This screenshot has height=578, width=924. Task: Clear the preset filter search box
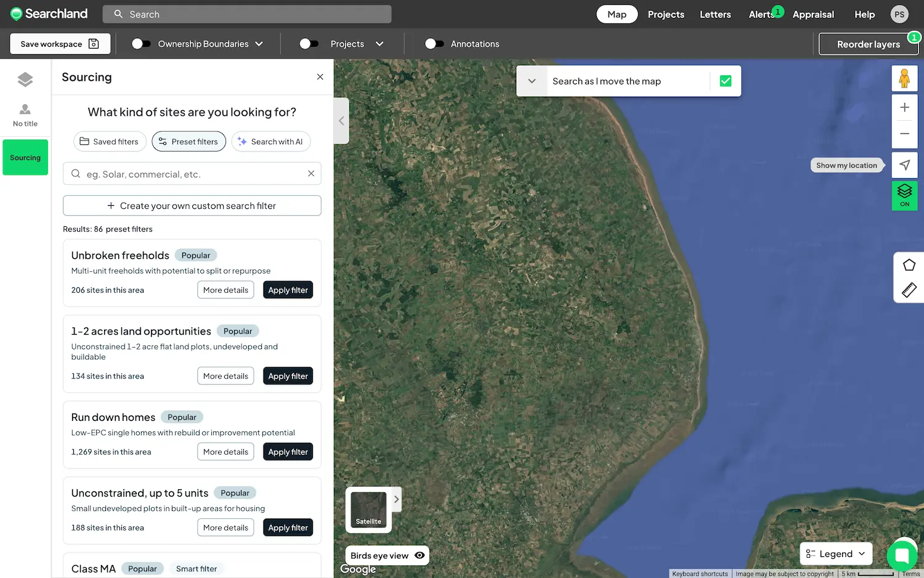tap(311, 174)
